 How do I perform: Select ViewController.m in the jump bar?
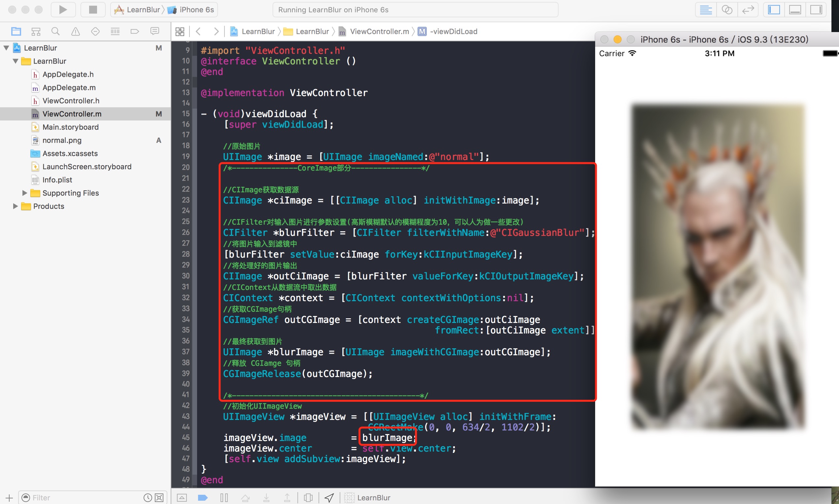click(x=379, y=32)
